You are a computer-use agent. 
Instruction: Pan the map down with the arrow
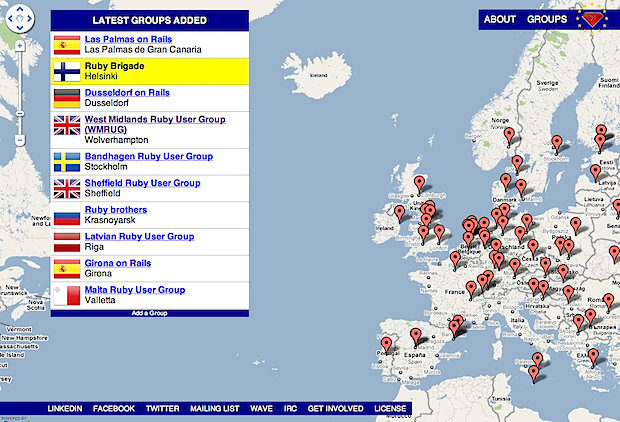(x=20, y=28)
